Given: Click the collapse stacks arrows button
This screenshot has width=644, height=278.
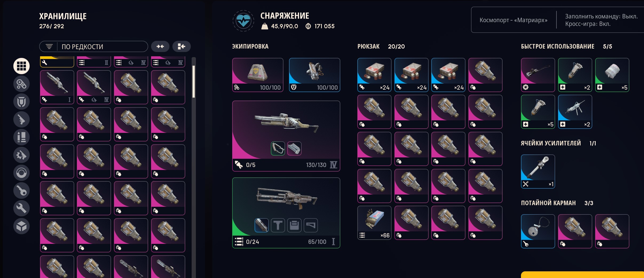Looking at the screenshot, I should [x=160, y=46].
